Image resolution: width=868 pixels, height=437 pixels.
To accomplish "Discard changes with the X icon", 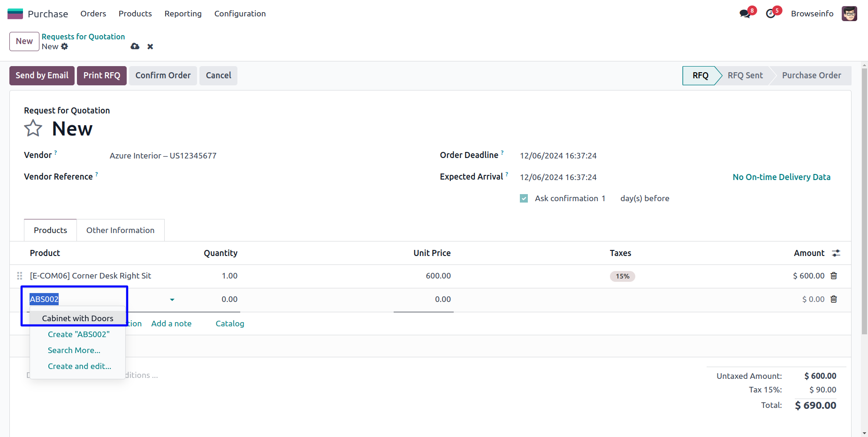I will (x=150, y=46).
